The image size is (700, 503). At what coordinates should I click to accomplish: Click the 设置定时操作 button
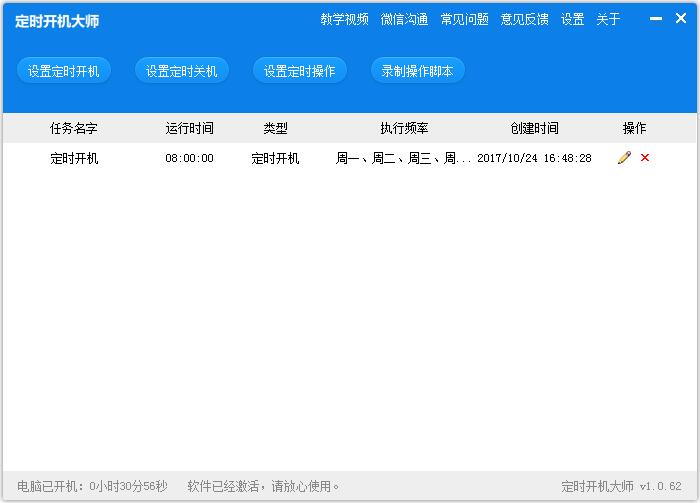tap(299, 71)
